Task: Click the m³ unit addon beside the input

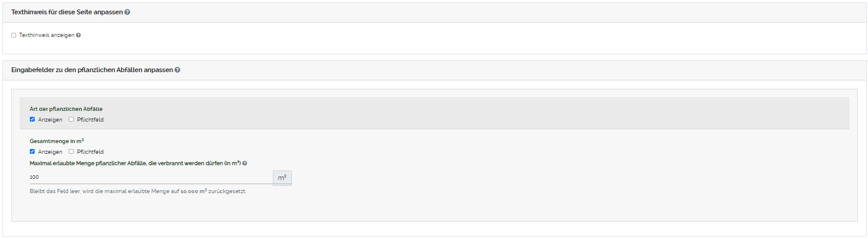Action: pos(282,178)
